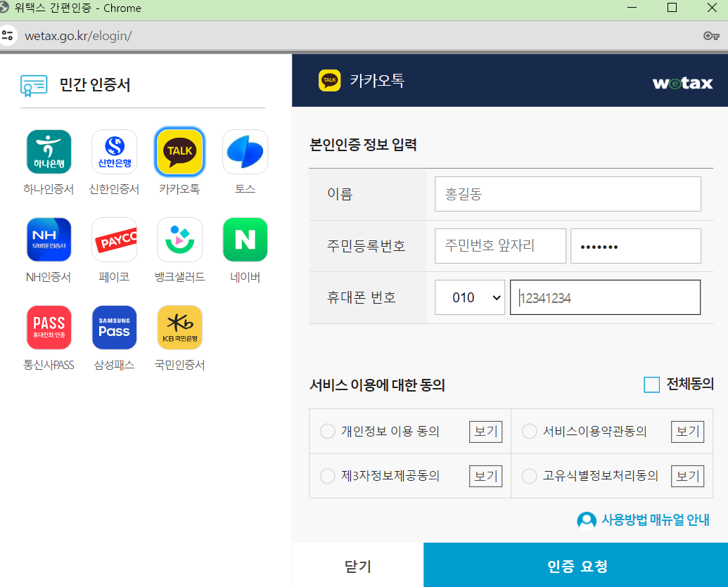Select the Shinhan certificate icon
Image resolution: width=728 pixels, height=587 pixels.
[x=114, y=151]
